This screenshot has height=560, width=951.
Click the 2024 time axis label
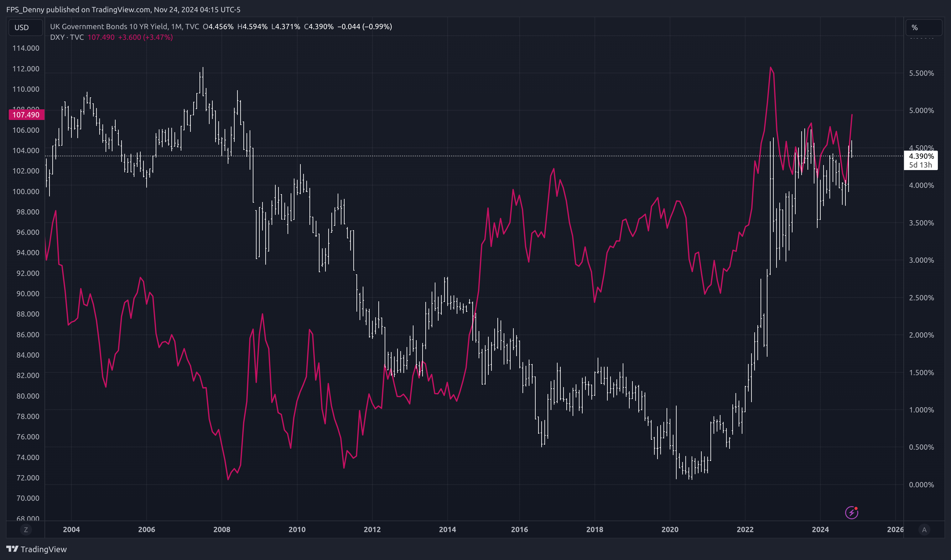820,529
